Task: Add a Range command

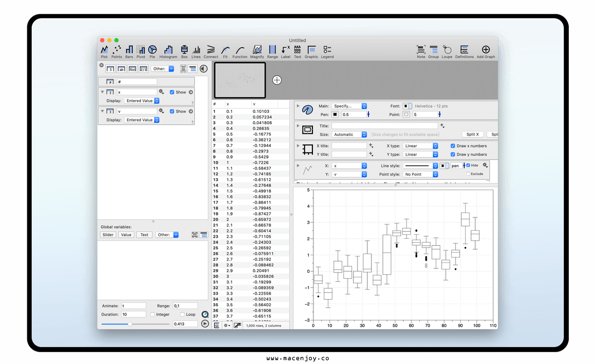Action: (x=272, y=51)
